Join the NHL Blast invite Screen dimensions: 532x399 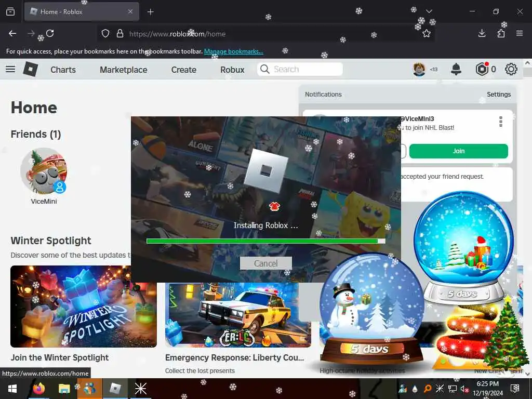[459, 151]
